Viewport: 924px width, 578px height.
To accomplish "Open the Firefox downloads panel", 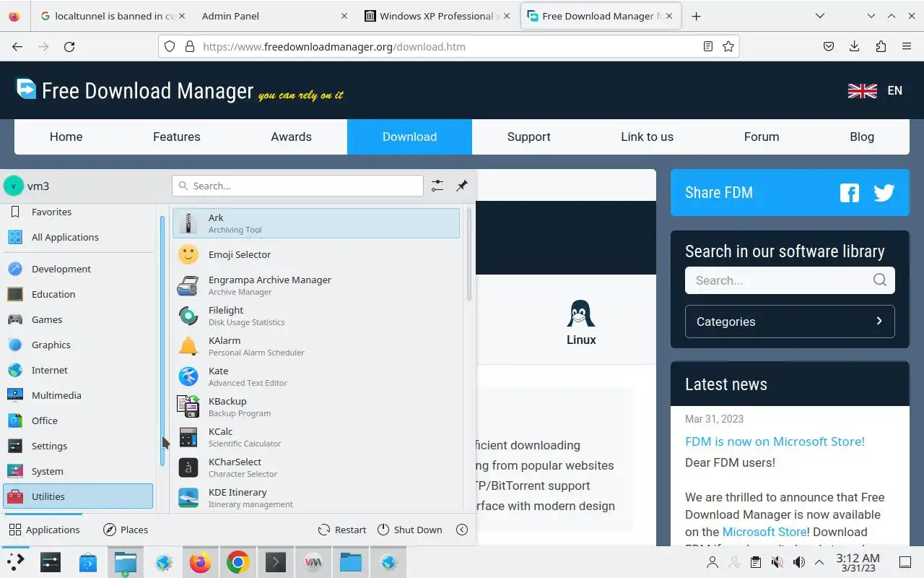I will (x=854, y=46).
